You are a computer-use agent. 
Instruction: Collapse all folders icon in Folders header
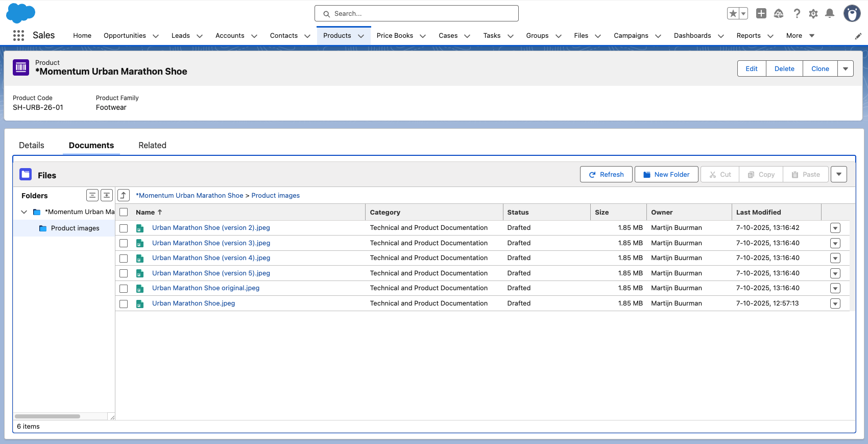point(92,195)
